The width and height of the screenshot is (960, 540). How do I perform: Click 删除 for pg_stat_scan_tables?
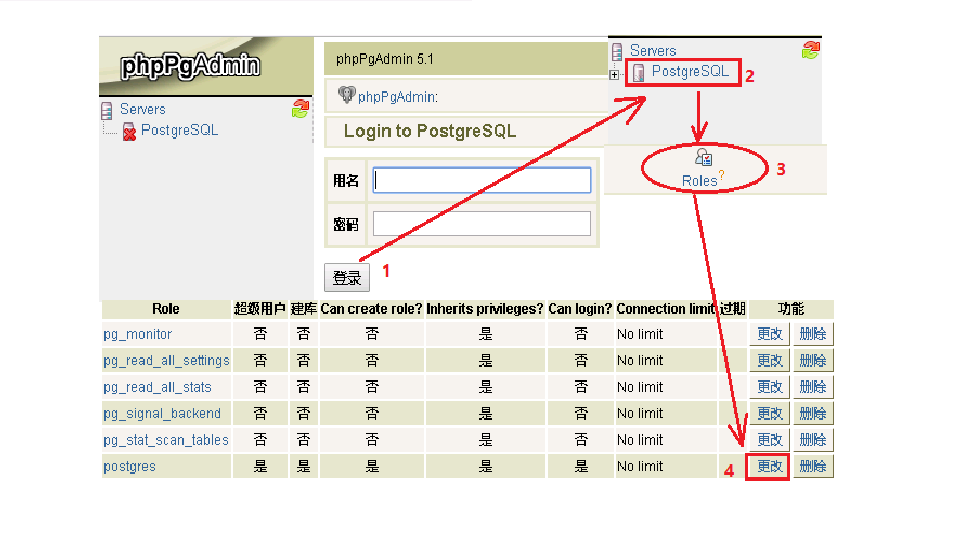pyautogui.click(x=813, y=440)
